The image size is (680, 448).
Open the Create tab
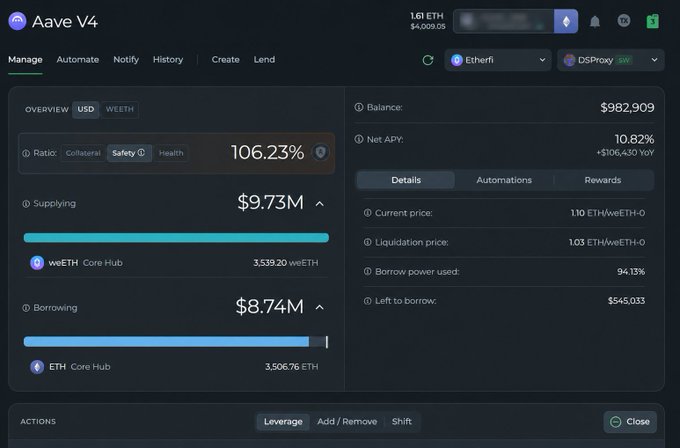tap(226, 60)
